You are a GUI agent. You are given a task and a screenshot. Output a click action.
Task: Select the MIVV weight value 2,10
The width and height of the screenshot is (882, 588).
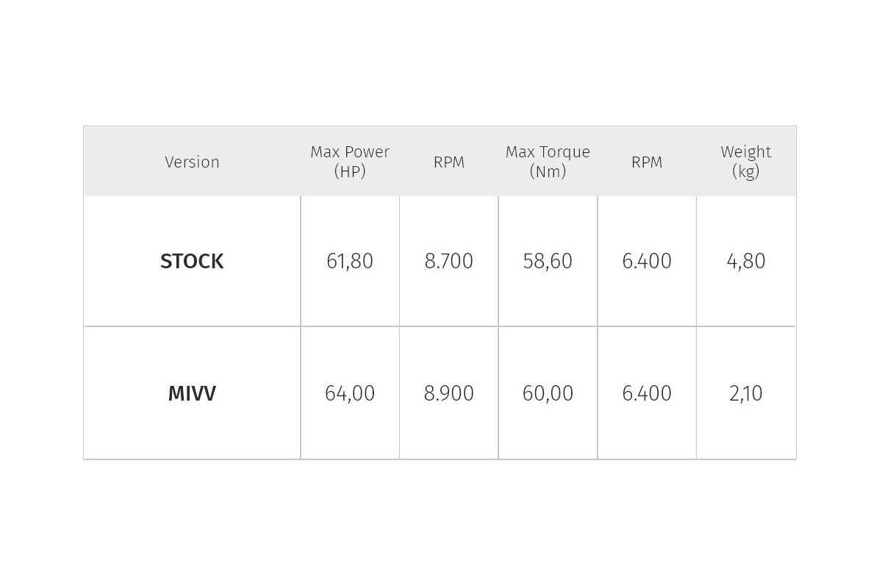pos(746,394)
